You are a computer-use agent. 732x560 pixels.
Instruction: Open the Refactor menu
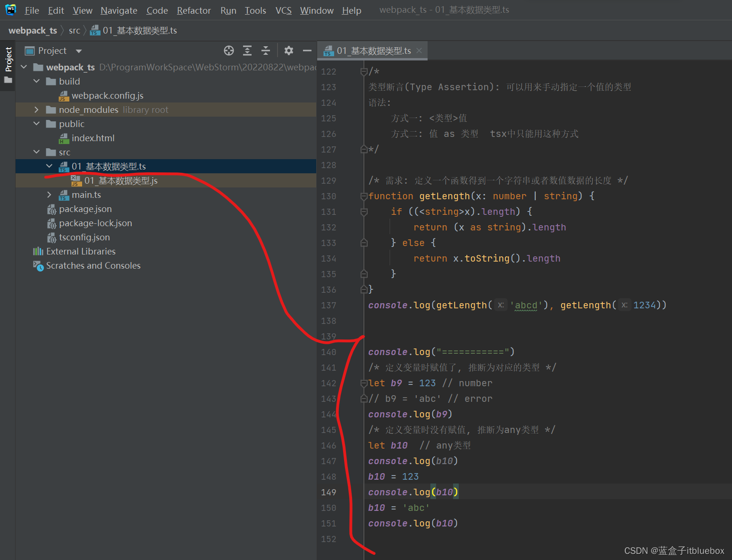(x=194, y=10)
